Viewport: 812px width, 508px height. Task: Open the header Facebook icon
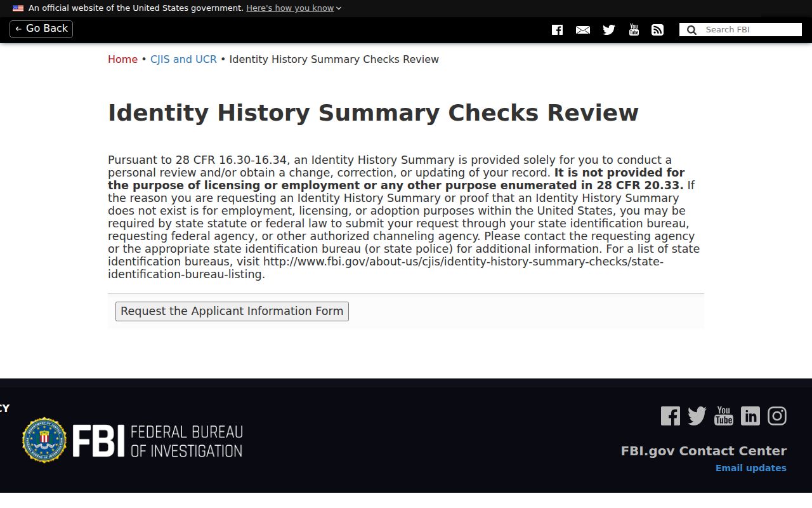(557, 30)
